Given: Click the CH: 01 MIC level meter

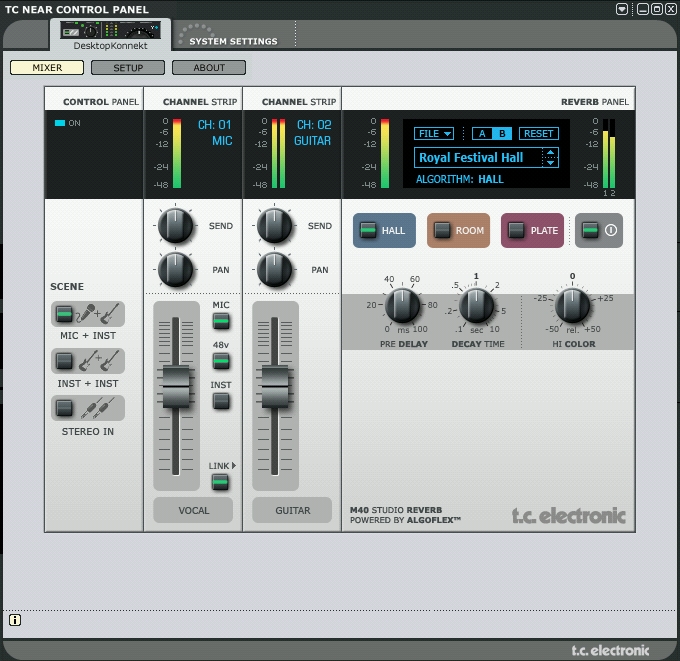Looking at the screenshot, I should pyautogui.click(x=177, y=153).
